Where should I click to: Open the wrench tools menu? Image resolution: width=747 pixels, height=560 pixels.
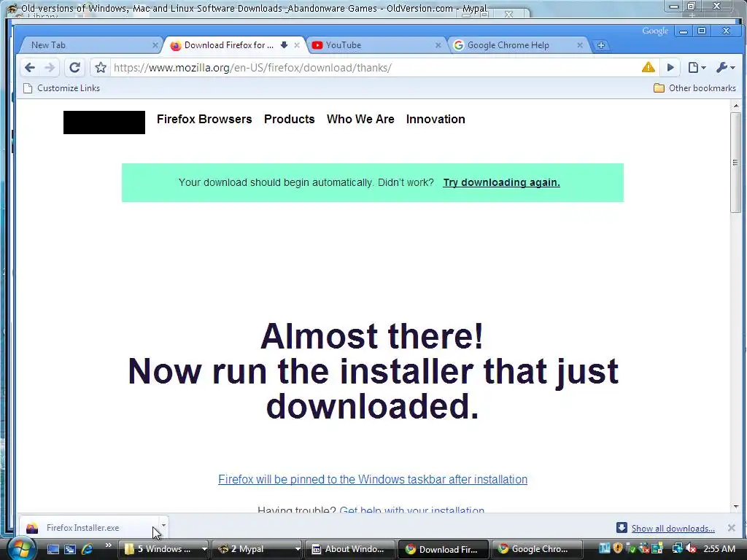tap(726, 68)
